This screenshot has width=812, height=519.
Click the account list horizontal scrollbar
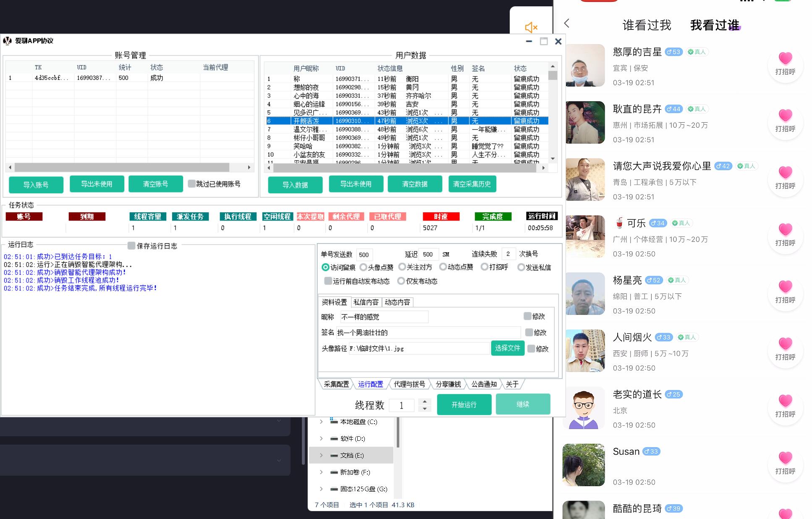pos(122,167)
